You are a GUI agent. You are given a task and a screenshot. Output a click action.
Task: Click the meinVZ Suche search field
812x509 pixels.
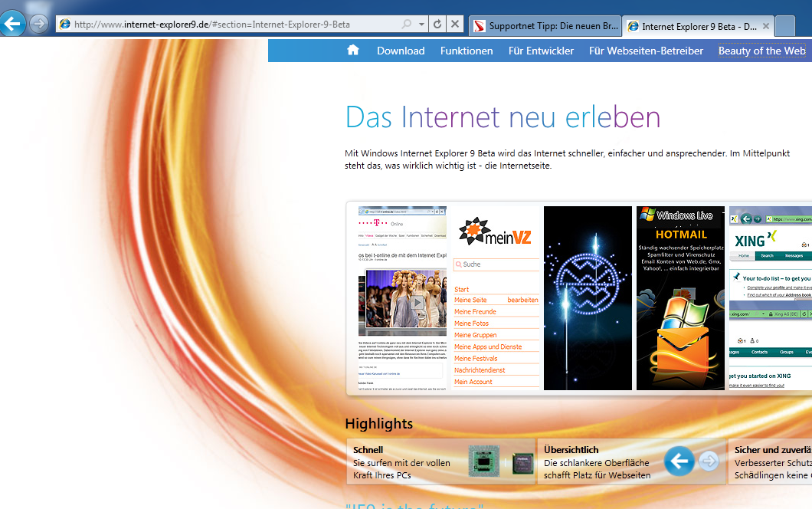496,264
